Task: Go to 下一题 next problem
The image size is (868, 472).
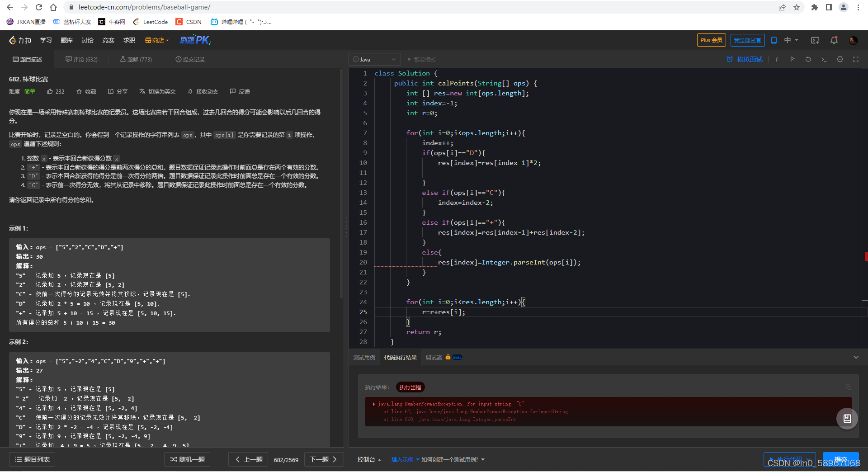Action: point(324,459)
